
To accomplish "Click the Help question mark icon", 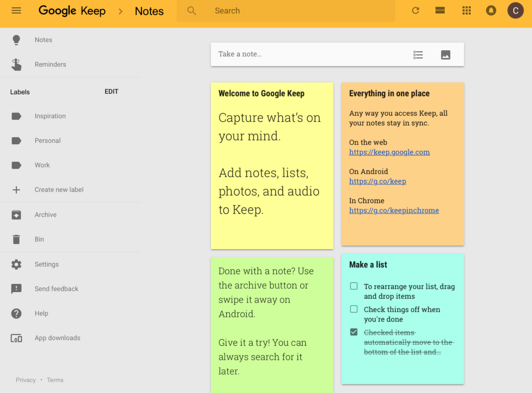I will point(16,314).
